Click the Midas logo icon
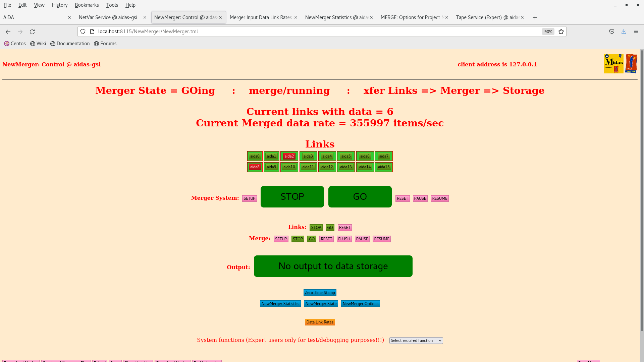The image size is (644, 362). click(x=613, y=64)
